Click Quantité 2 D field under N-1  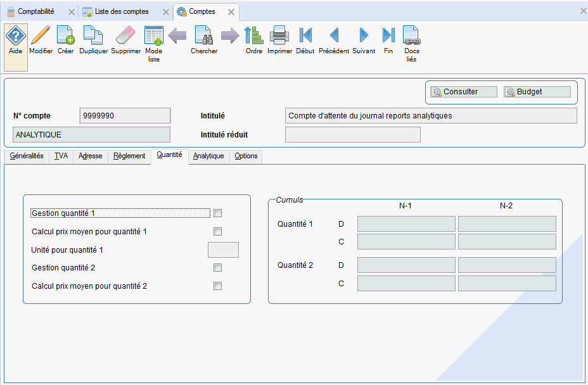click(406, 265)
